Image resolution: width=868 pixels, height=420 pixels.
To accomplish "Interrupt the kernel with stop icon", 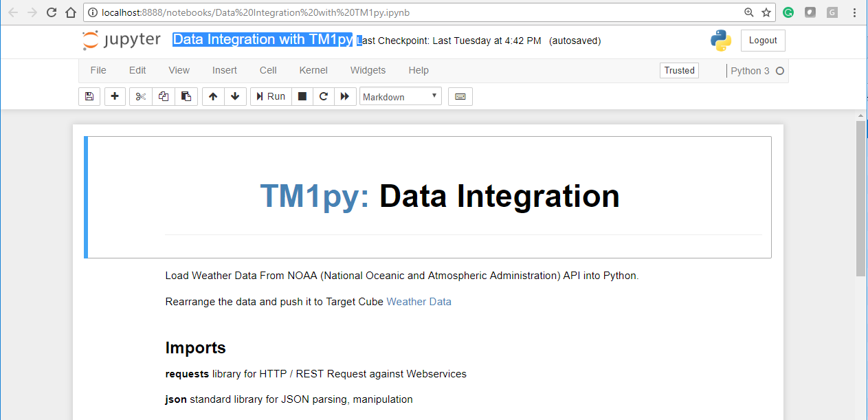I will click(x=302, y=97).
